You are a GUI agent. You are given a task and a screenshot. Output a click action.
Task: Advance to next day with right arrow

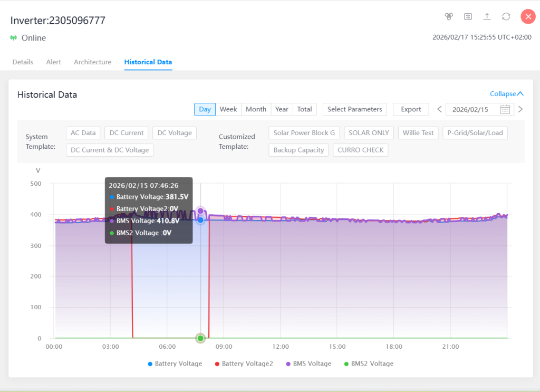[x=520, y=109]
